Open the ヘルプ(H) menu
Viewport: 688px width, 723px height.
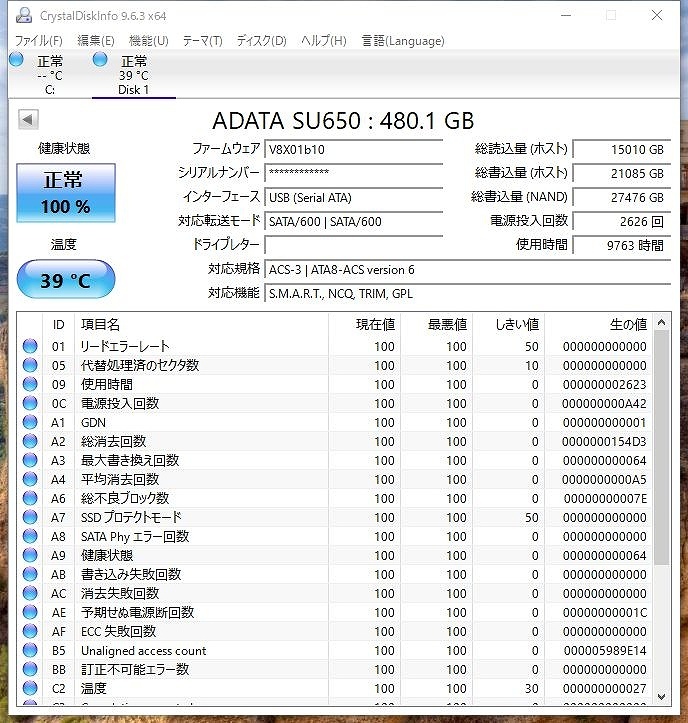(x=324, y=41)
